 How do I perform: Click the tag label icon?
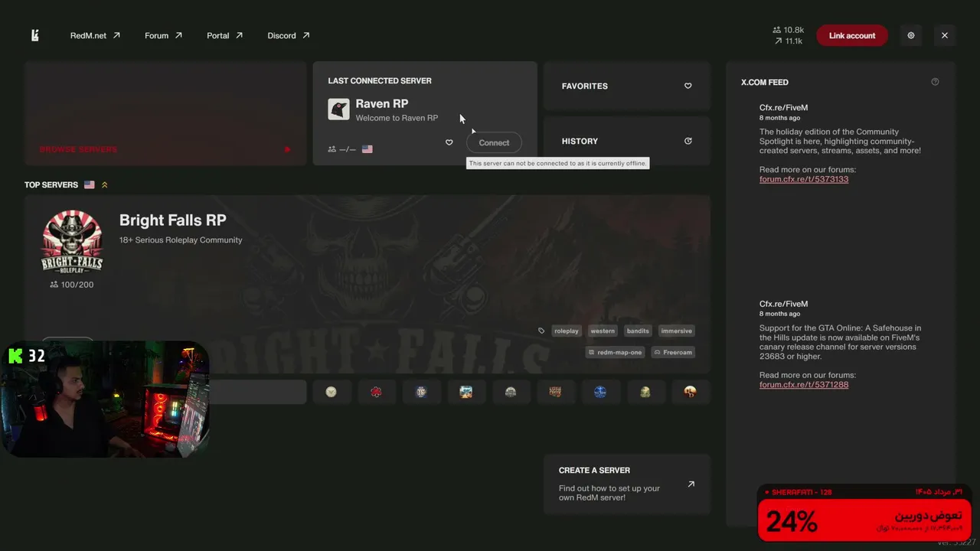click(x=541, y=331)
